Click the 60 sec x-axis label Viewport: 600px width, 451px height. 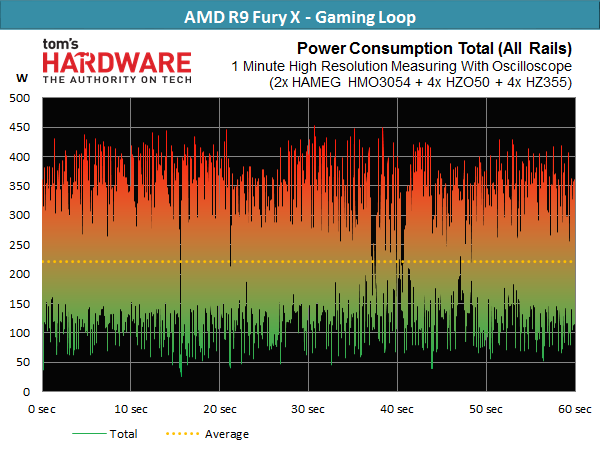click(575, 409)
